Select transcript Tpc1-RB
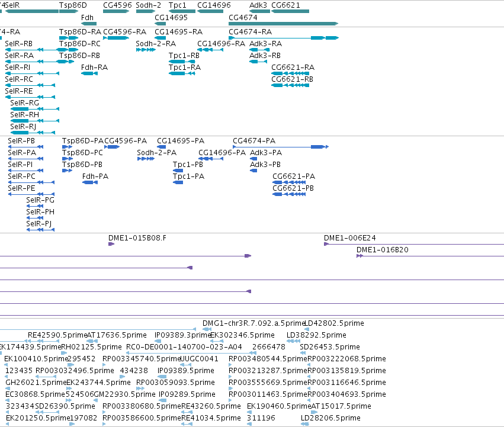Image resolution: width=504 pixels, height=427 pixels. click(182, 62)
